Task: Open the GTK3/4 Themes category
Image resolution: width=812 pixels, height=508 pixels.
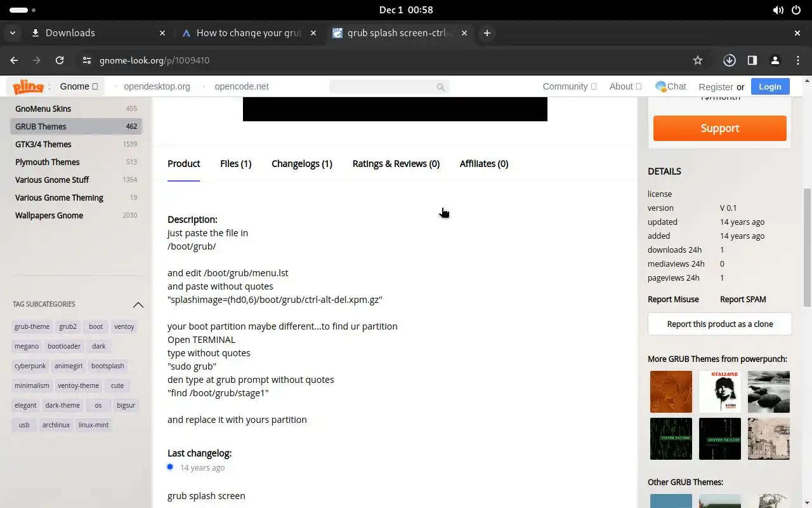Action: [76, 144]
